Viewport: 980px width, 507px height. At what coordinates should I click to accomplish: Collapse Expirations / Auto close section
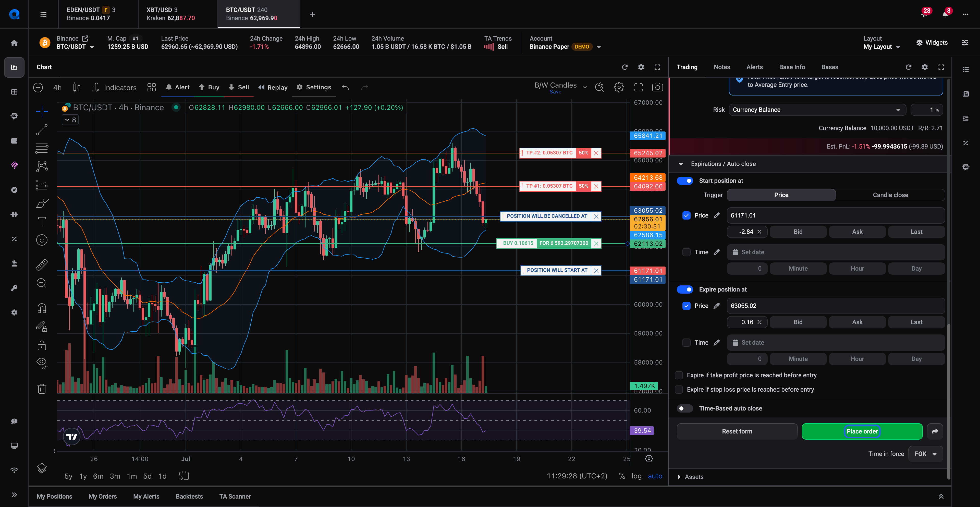pos(681,164)
